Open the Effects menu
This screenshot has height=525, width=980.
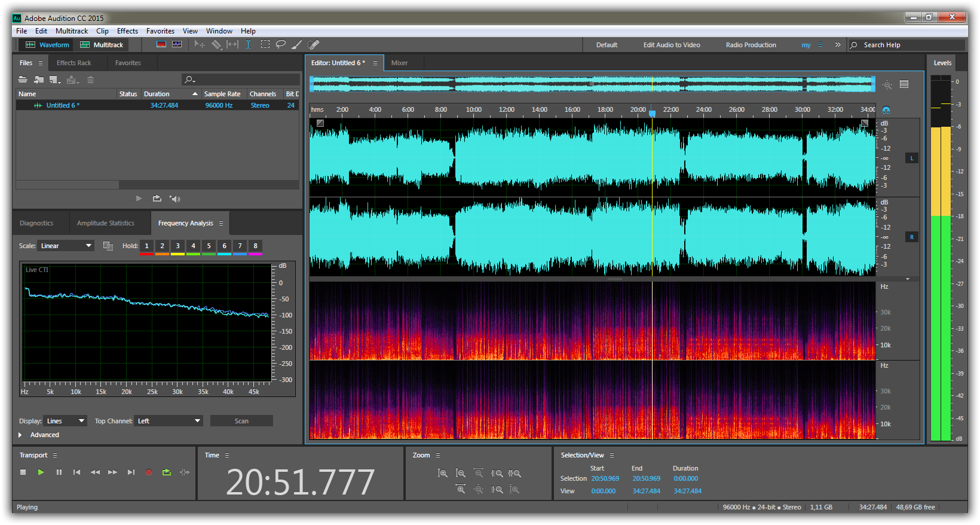pyautogui.click(x=127, y=31)
